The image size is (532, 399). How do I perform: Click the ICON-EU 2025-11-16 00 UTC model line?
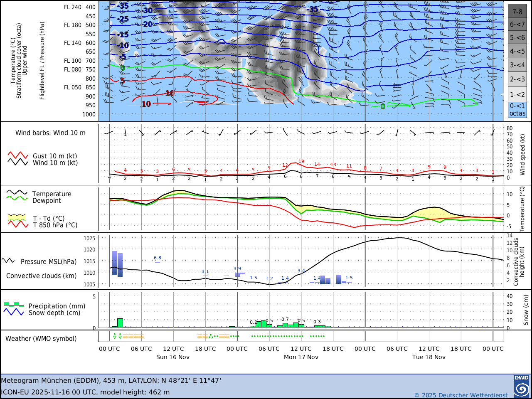(x=85, y=392)
